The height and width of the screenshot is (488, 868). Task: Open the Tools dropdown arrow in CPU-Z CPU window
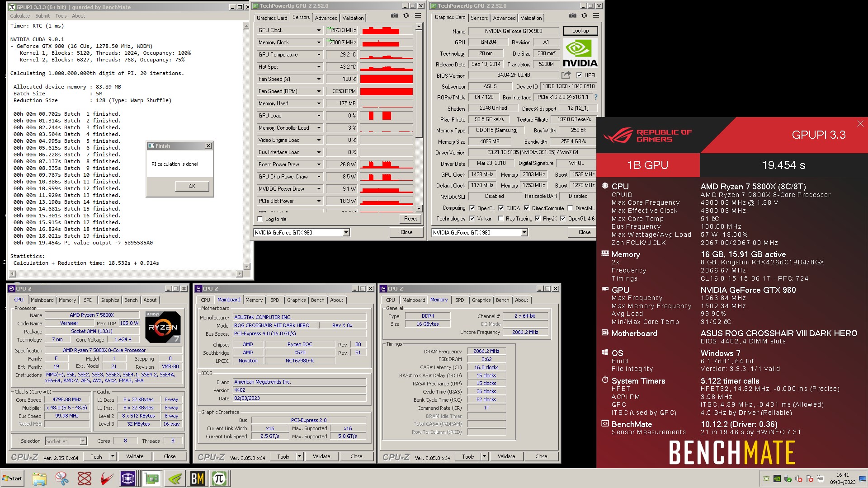pyautogui.click(x=113, y=456)
